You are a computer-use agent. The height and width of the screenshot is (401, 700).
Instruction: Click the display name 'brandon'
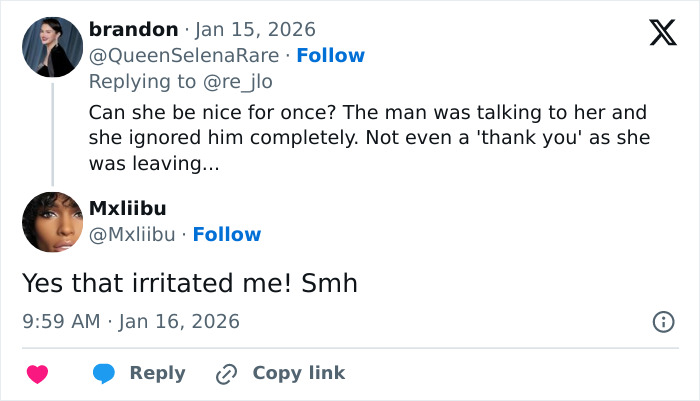pos(133,29)
